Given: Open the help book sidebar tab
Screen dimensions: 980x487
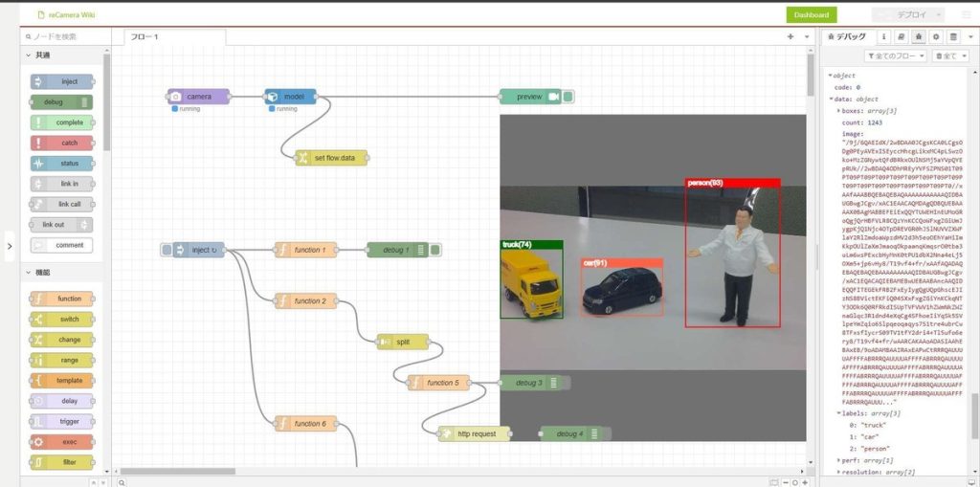Looking at the screenshot, I should point(902,37).
